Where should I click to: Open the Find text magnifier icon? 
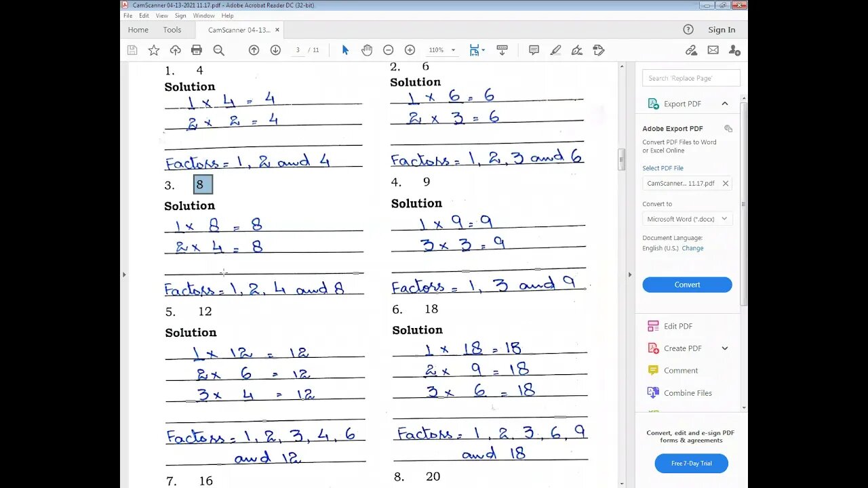coord(218,50)
